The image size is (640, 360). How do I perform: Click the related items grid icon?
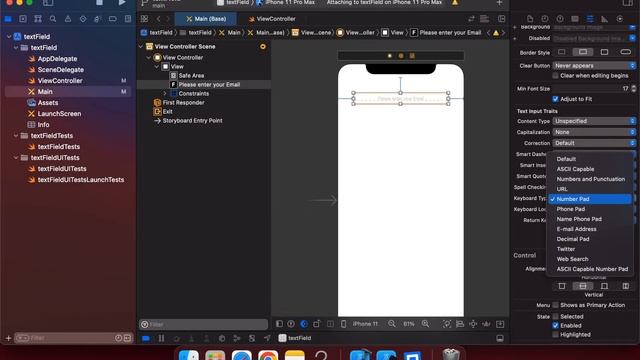tap(144, 19)
